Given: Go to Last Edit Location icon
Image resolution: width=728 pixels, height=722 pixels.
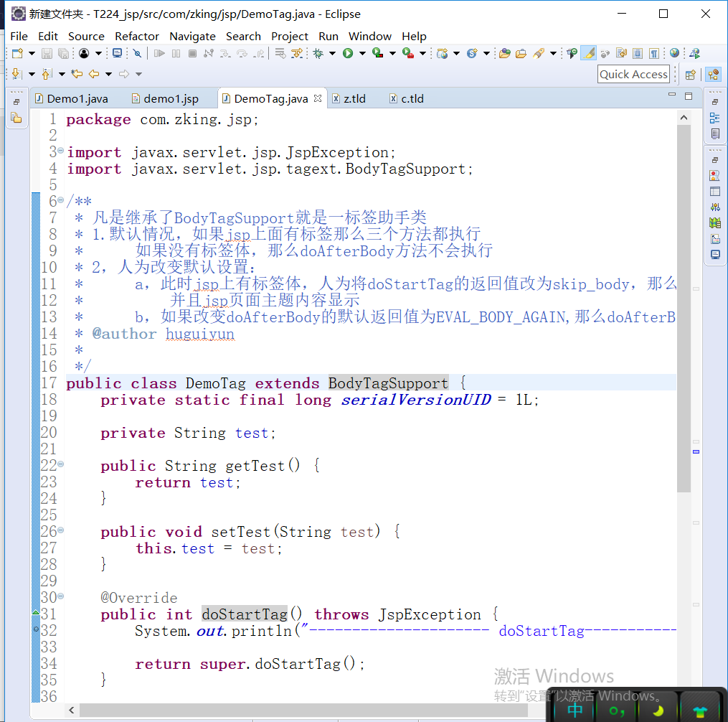Looking at the screenshot, I should [x=77, y=73].
